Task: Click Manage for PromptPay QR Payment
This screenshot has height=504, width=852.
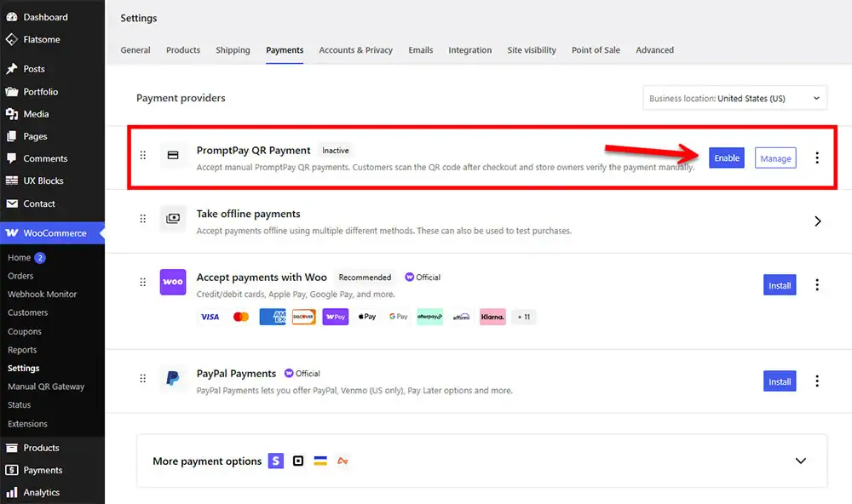Action: (775, 158)
